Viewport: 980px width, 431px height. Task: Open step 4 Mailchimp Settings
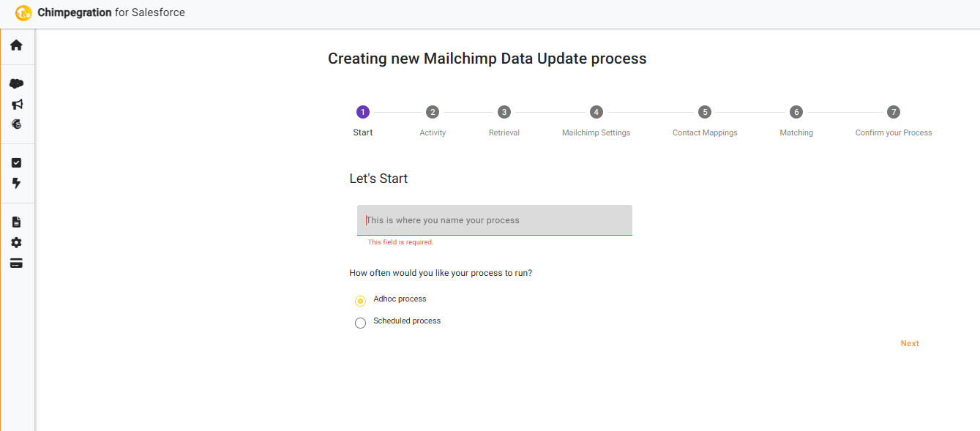click(x=596, y=112)
